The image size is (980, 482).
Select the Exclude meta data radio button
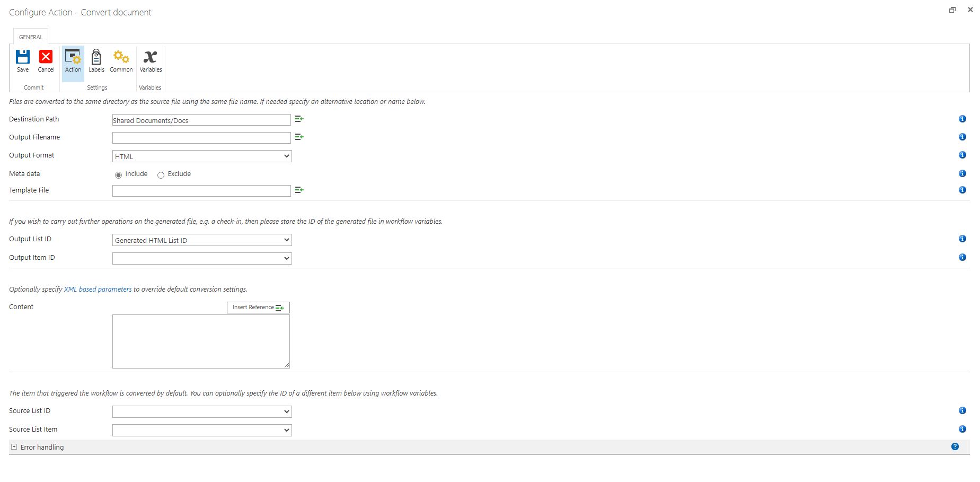tap(161, 174)
